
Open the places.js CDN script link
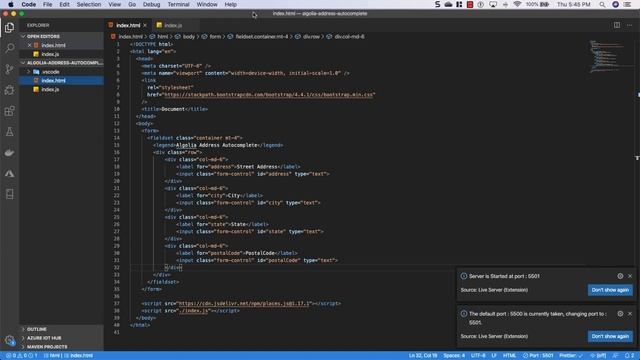pyautogui.click(x=244, y=304)
